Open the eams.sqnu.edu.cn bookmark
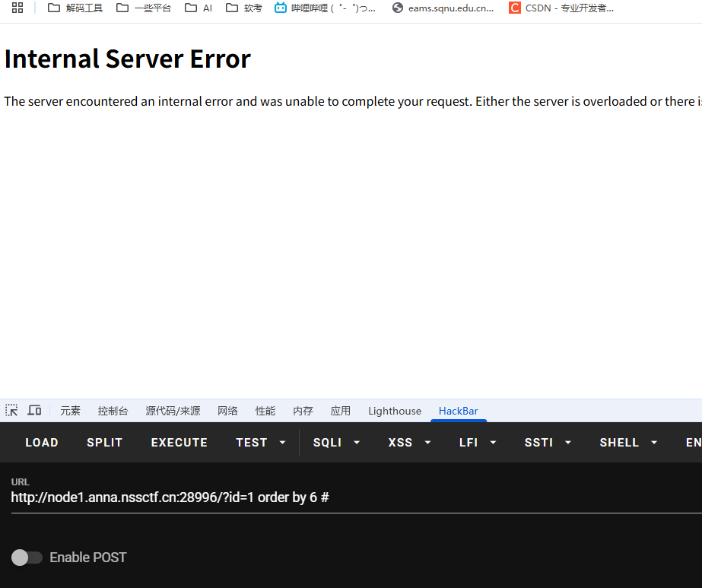This screenshot has height=588, width=702. pos(443,8)
